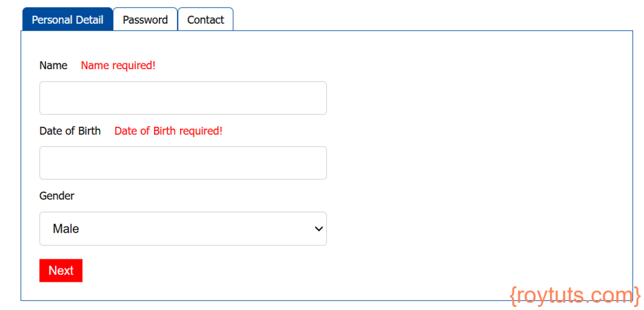Screen dimensions: 644x310
Task: Submit this step with the Next button
Action: click(61, 270)
